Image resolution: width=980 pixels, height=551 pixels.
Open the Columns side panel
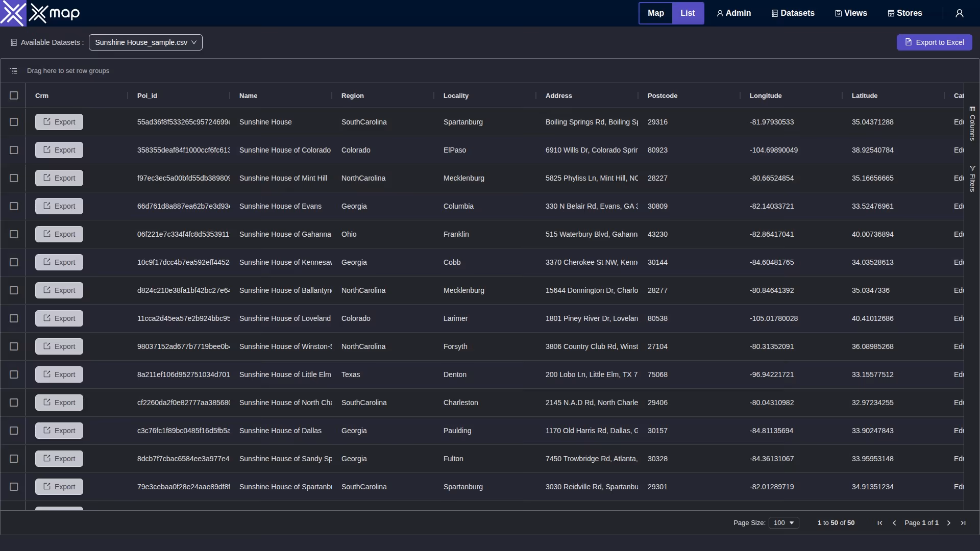[x=972, y=123]
